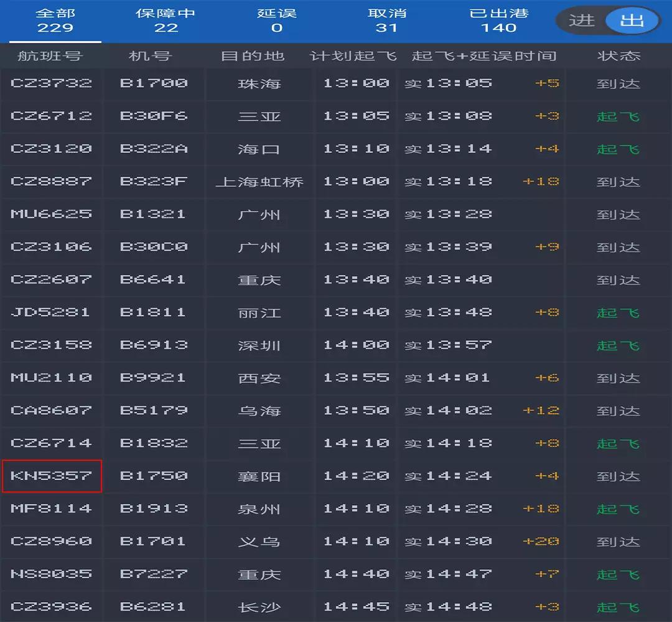Click actual departure 14:02 for CA8607
This screenshot has height=622, width=672.
pyautogui.click(x=459, y=411)
